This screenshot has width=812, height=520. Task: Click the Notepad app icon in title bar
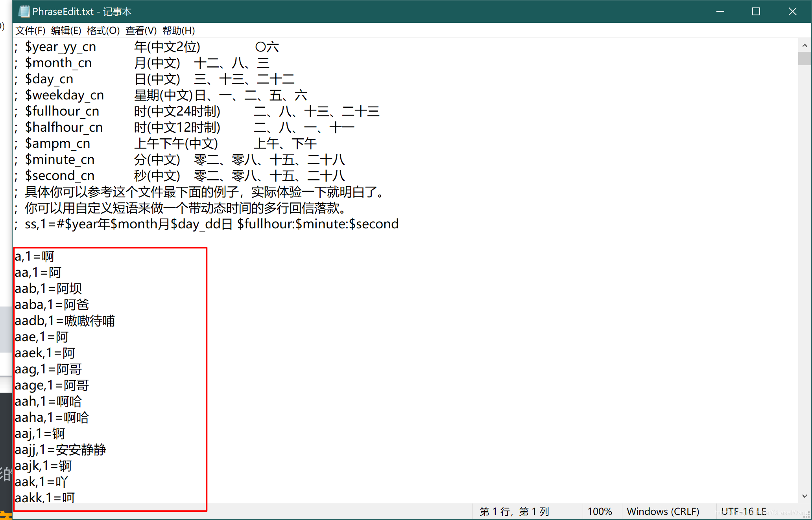(x=24, y=11)
